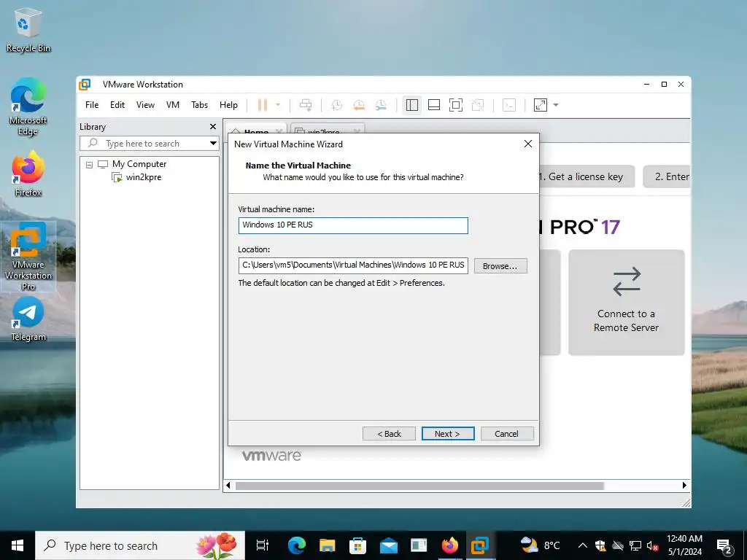Open the stretch options dropdown arrow
The height and width of the screenshot is (560, 747).
(555, 105)
